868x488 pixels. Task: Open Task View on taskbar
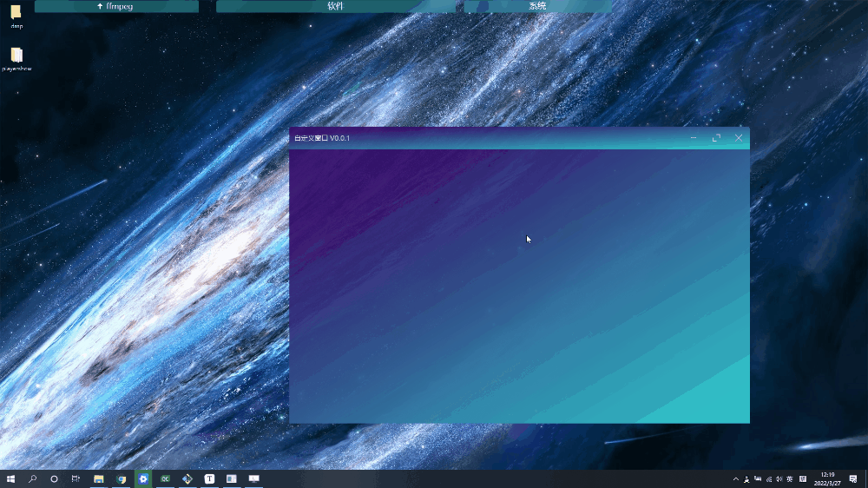(x=76, y=478)
